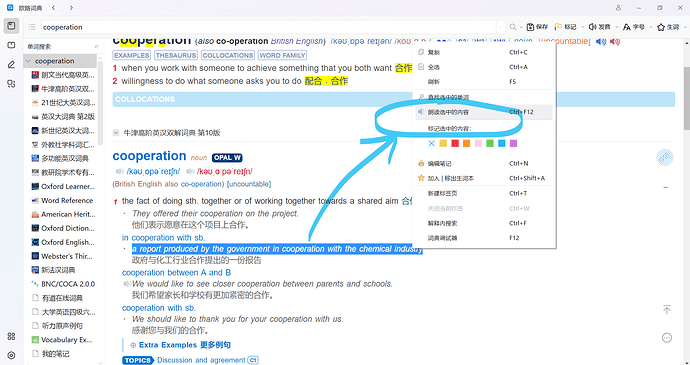The image size is (690, 365).
Task: Open the 标记 dropdown arrow
Action: point(583,27)
